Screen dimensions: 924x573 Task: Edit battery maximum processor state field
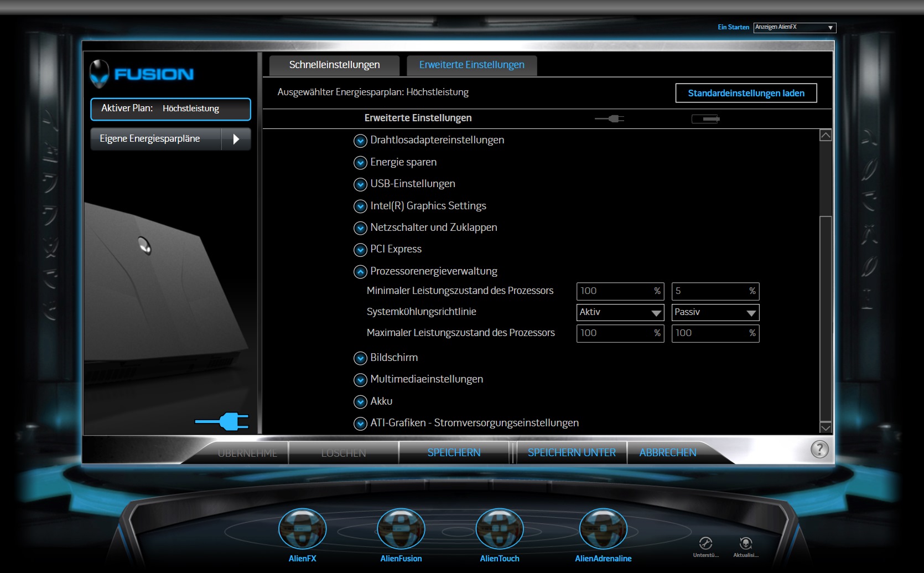(715, 333)
